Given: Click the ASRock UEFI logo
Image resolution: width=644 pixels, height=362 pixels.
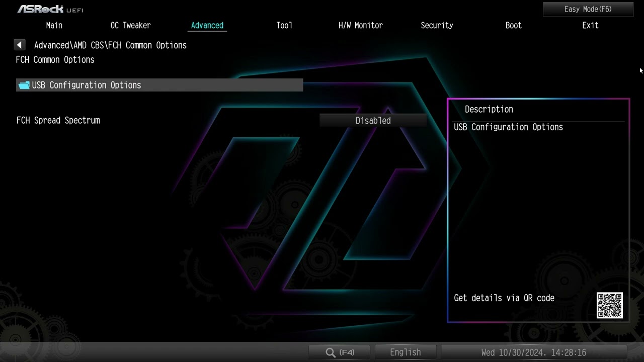Looking at the screenshot, I should tap(50, 9).
